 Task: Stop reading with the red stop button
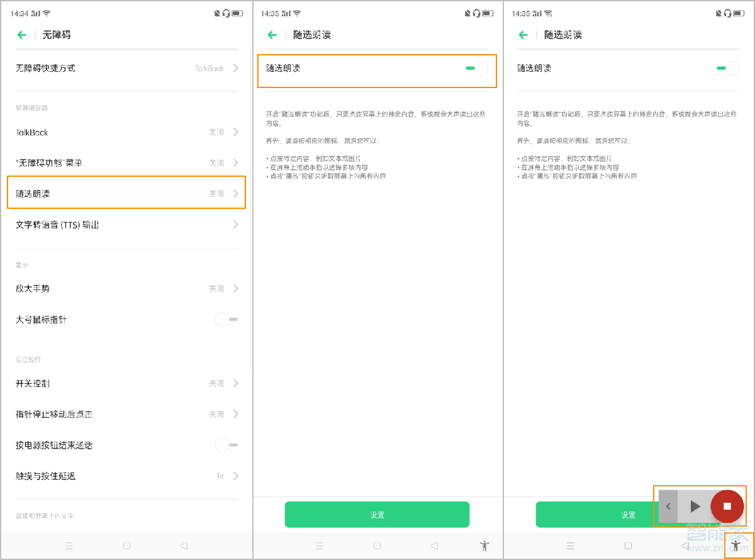coord(727,506)
